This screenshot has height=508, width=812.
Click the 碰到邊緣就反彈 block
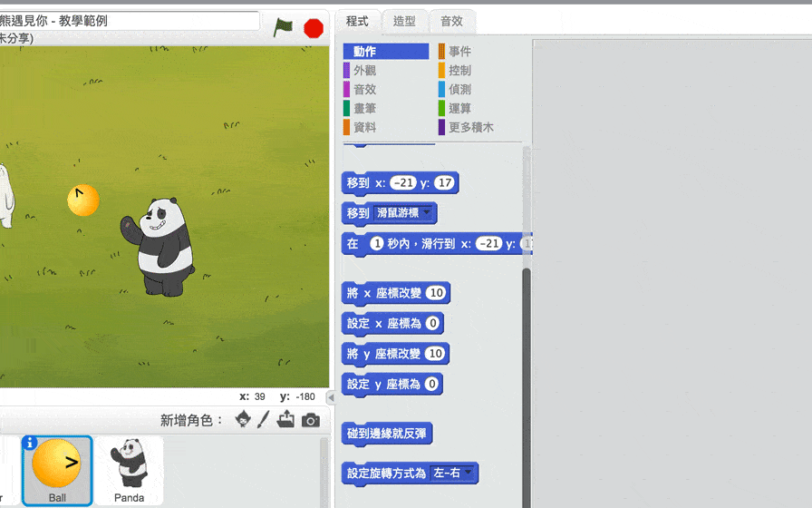coord(387,434)
